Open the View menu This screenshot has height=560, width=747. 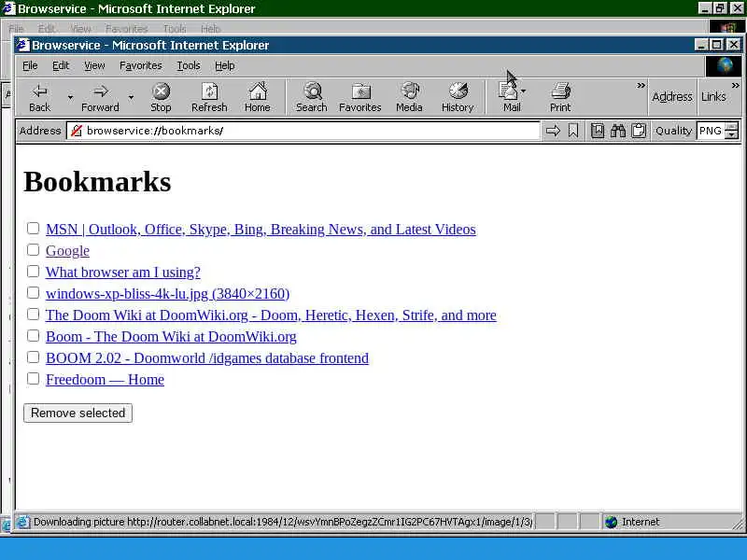pos(94,65)
